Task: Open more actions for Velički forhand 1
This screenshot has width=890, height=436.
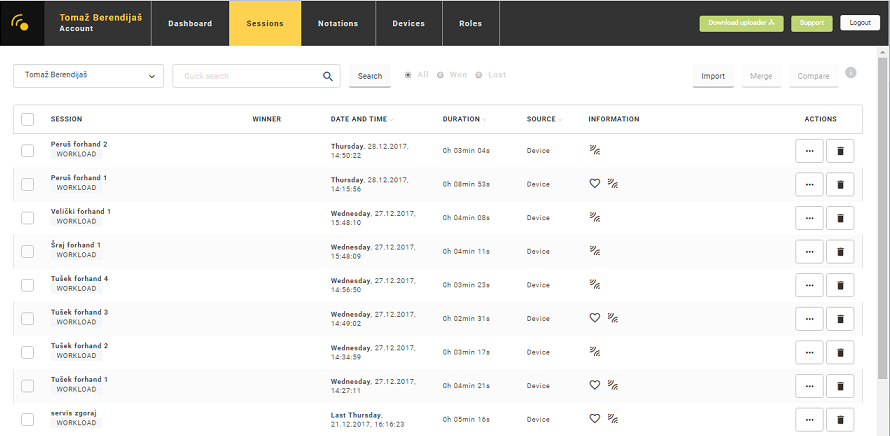Action: 809,218
